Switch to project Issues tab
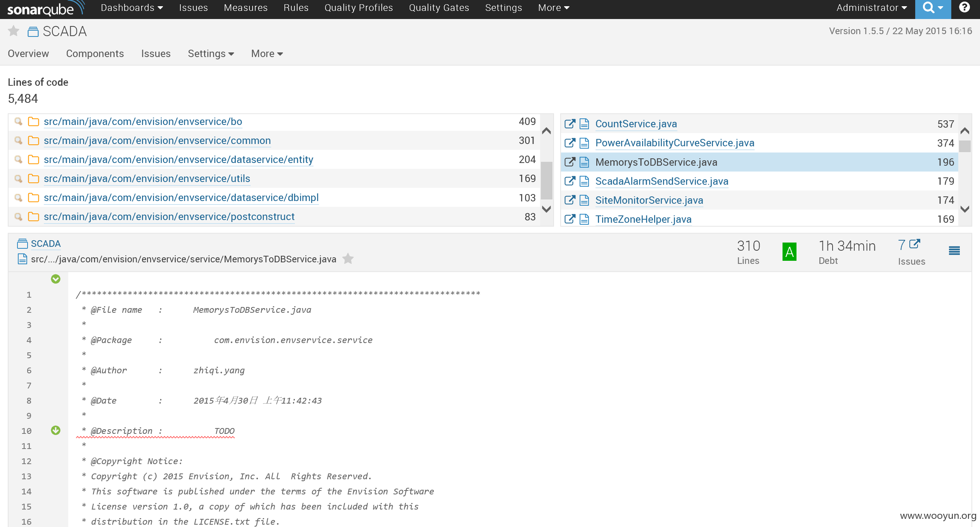 pyautogui.click(x=156, y=54)
